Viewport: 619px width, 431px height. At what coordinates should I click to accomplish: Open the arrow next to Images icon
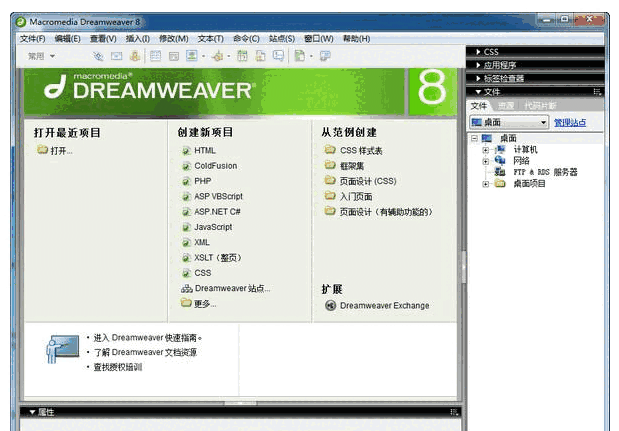click(x=203, y=56)
